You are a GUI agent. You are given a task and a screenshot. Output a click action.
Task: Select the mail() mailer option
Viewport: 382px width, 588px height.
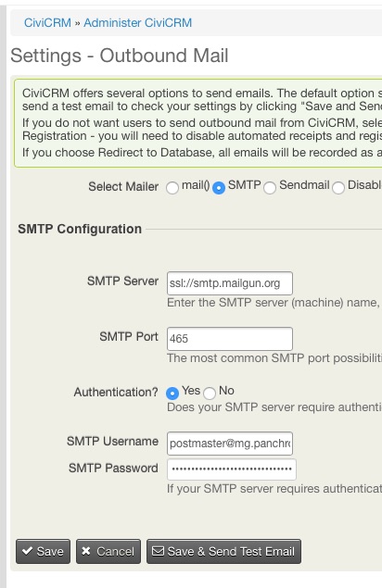[x=172, y=187]
